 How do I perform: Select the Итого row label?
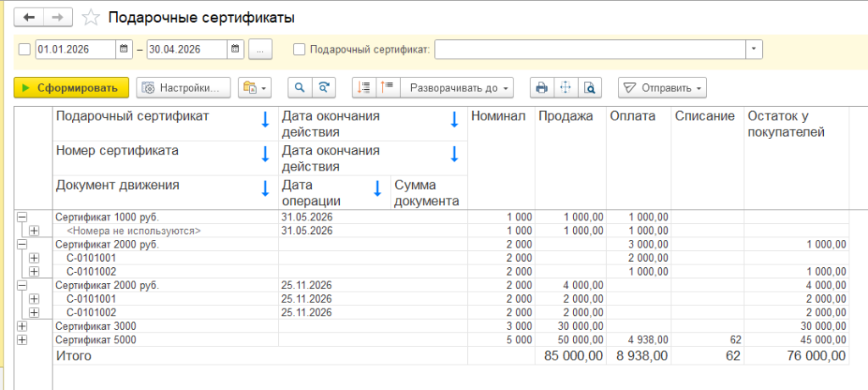pos(74,356)
